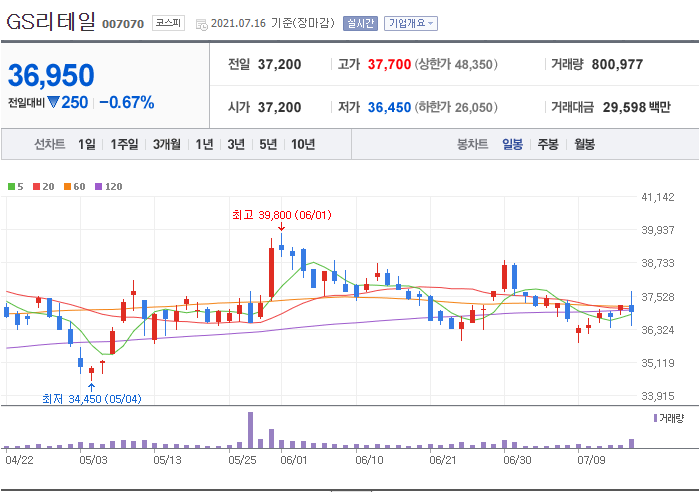
Task: Click the 최저 34,450 (05/04) annotation
Action: [92, 398]
